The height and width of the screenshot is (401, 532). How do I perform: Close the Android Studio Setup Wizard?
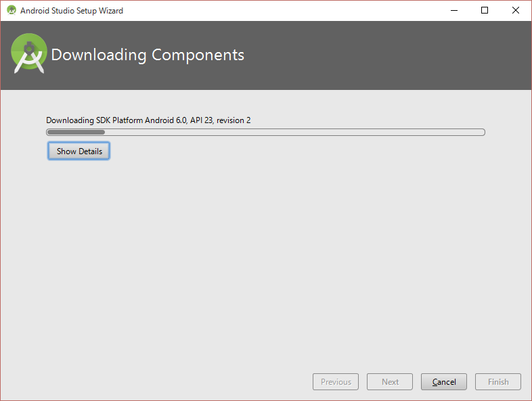coord(516,11)
